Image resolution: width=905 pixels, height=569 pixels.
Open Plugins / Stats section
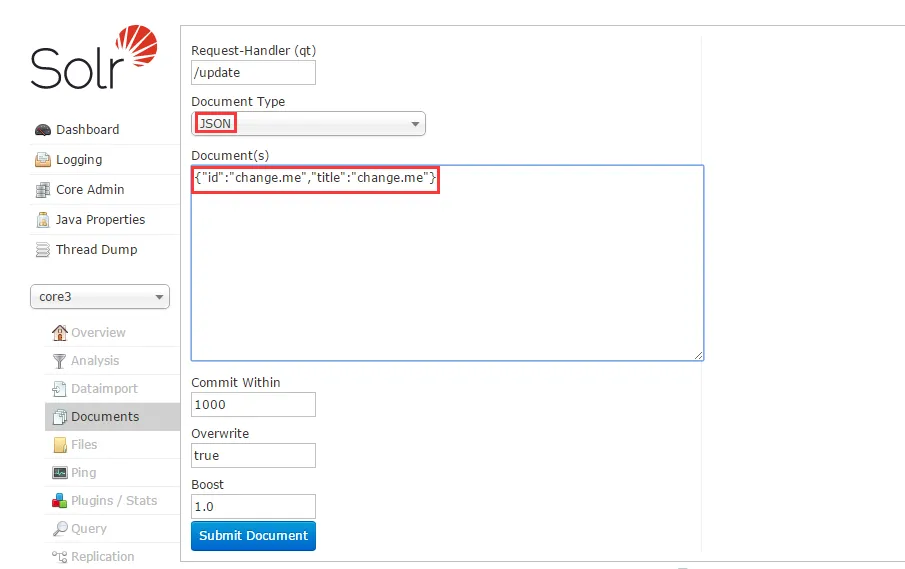[114, 500]
